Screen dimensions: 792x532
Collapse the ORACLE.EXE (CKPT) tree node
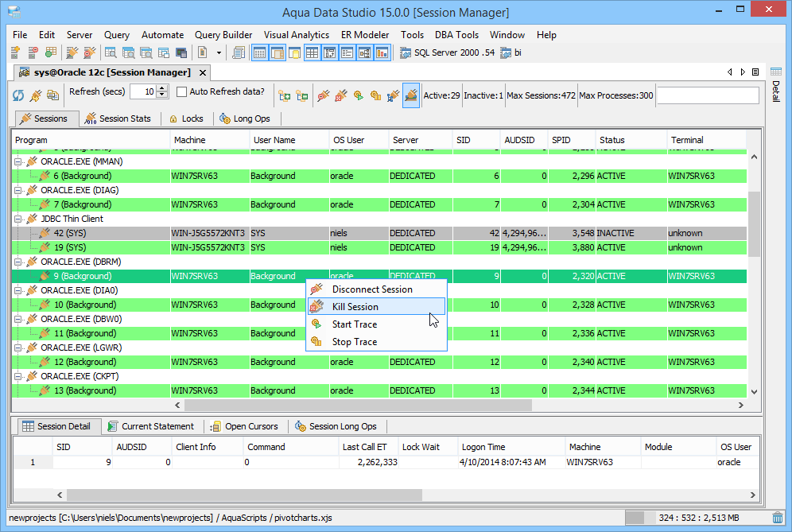[x=18, y=376]
